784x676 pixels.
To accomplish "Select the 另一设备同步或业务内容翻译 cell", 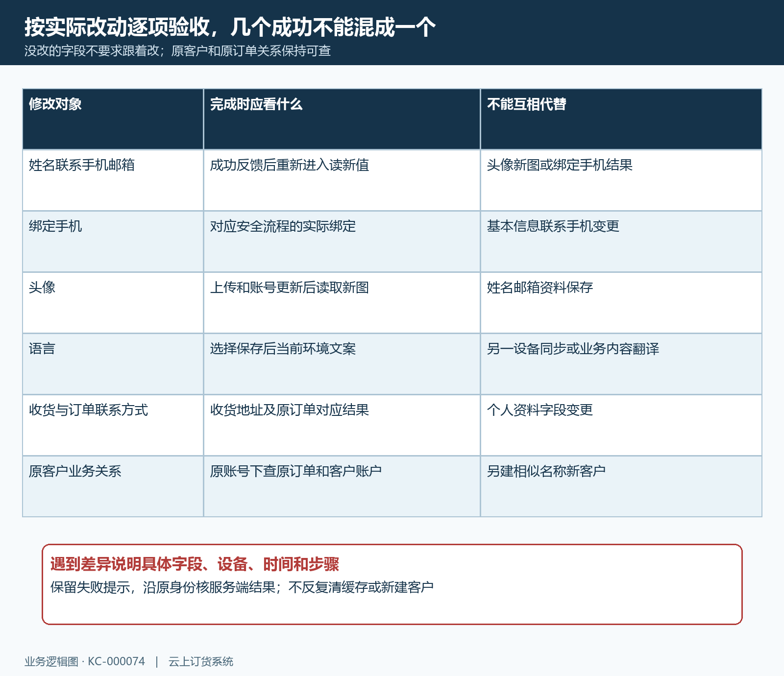I will click(621, 364).
